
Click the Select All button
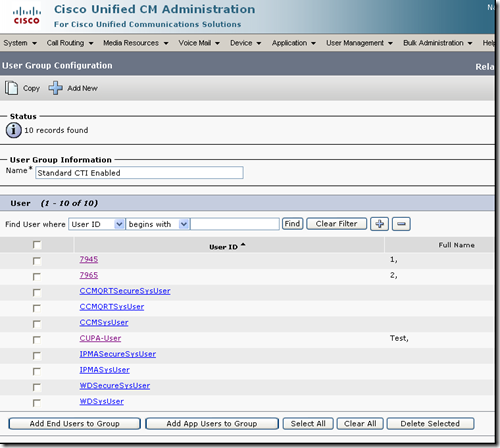pyautogui.click(x=308, y=424)
